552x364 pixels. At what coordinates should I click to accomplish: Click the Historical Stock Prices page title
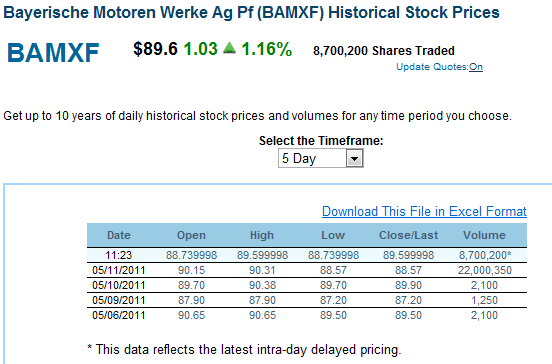click(414, 12)
